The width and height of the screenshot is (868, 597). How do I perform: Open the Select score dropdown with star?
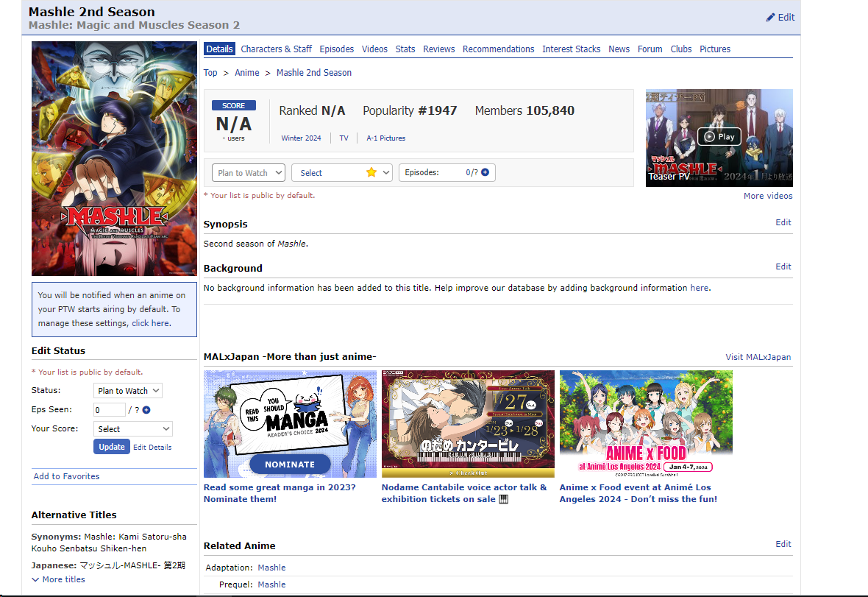341,173
